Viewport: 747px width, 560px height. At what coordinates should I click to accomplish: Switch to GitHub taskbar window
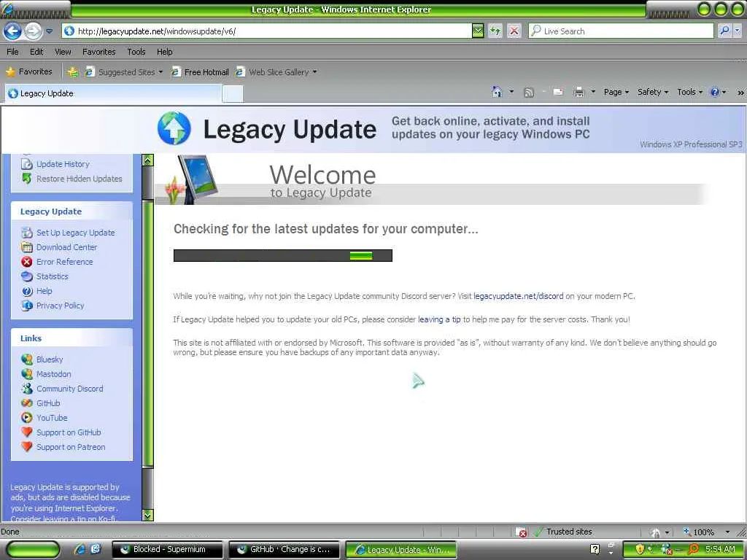click(x=284, y=550)
